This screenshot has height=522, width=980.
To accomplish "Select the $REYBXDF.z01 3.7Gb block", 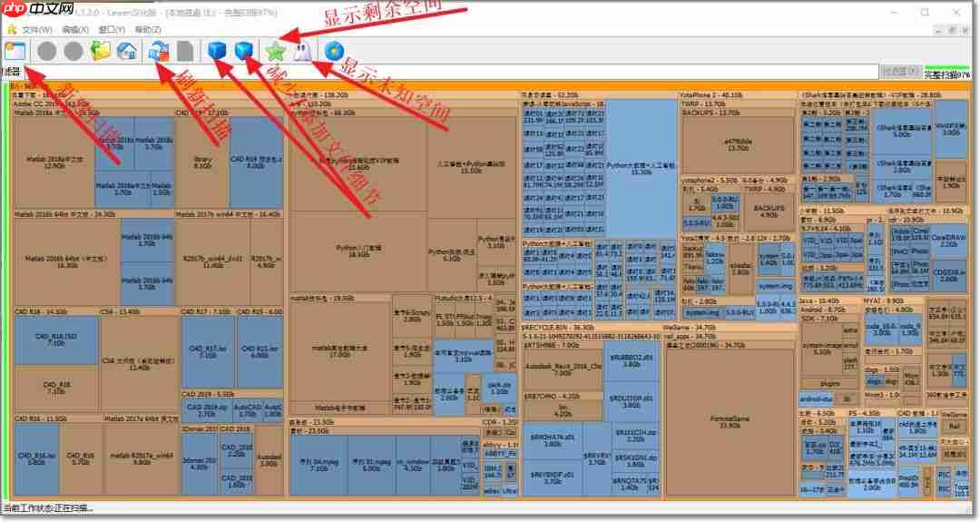I will (x=553, y=478).
